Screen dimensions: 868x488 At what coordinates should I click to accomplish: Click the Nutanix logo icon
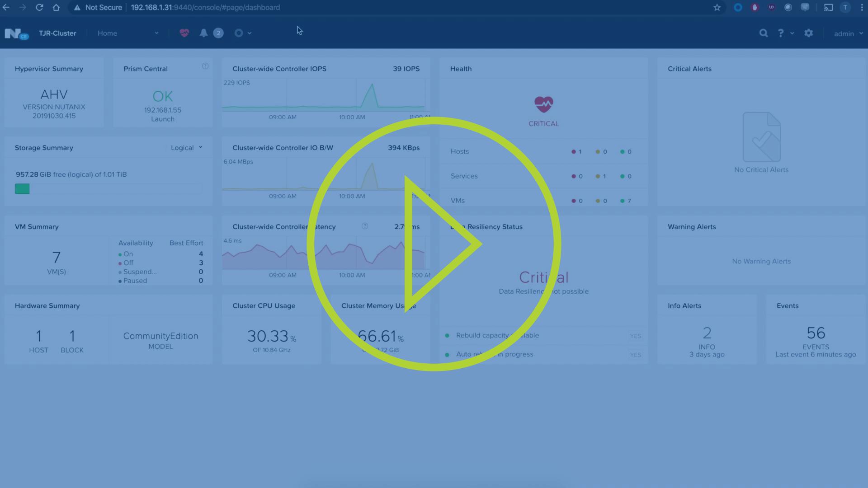click(x=14, y=33)
